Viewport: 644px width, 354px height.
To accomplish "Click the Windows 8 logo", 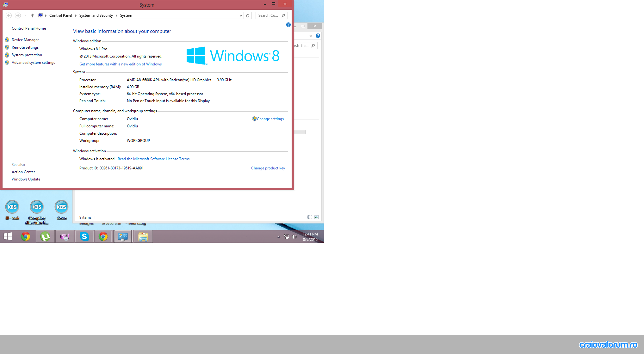I will point(233,56).
